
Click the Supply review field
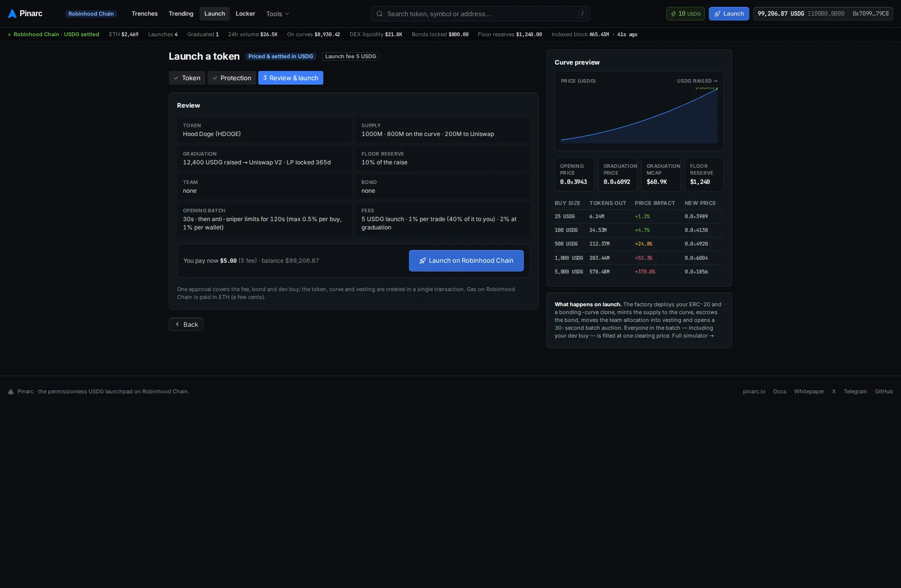443,130
